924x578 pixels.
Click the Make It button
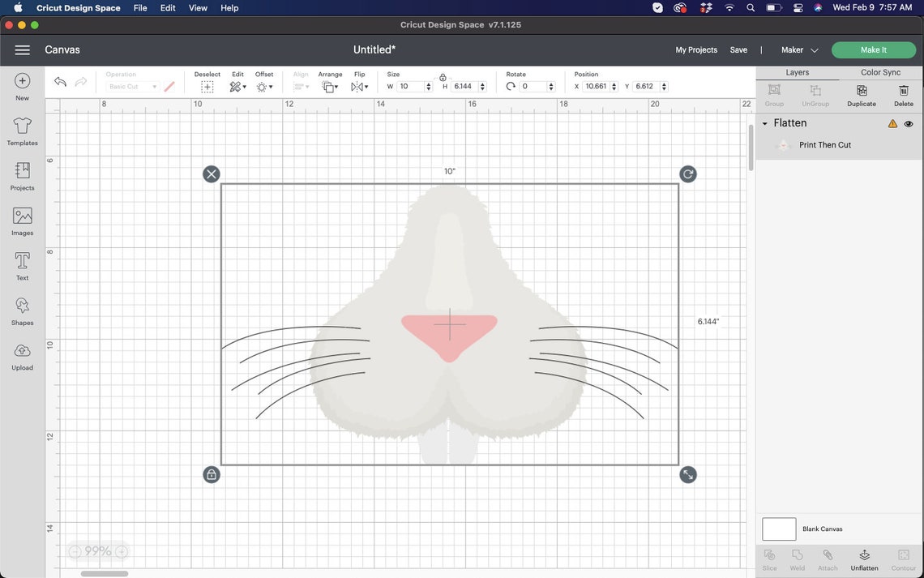[x=873, y=49]
